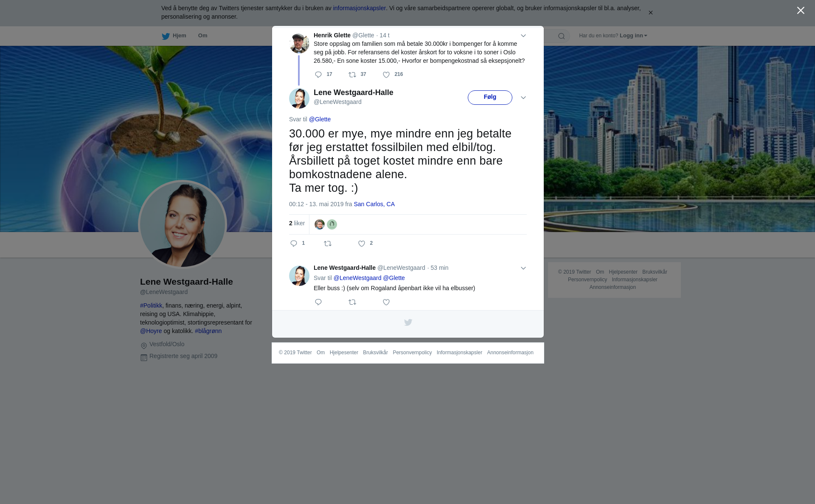Reply to Lene's main tweet about tog
The height and width of the screenshot is (504, 815).
coord(294,244)
